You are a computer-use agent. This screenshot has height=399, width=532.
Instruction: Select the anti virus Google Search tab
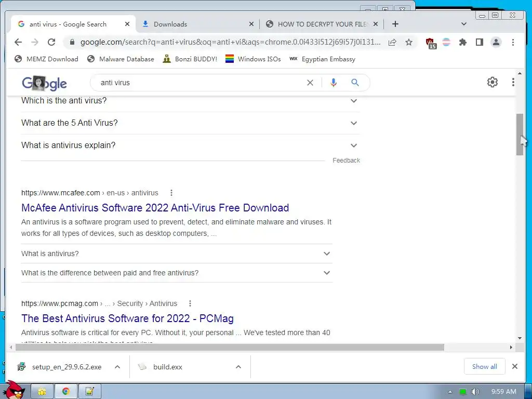coord(74,24)
